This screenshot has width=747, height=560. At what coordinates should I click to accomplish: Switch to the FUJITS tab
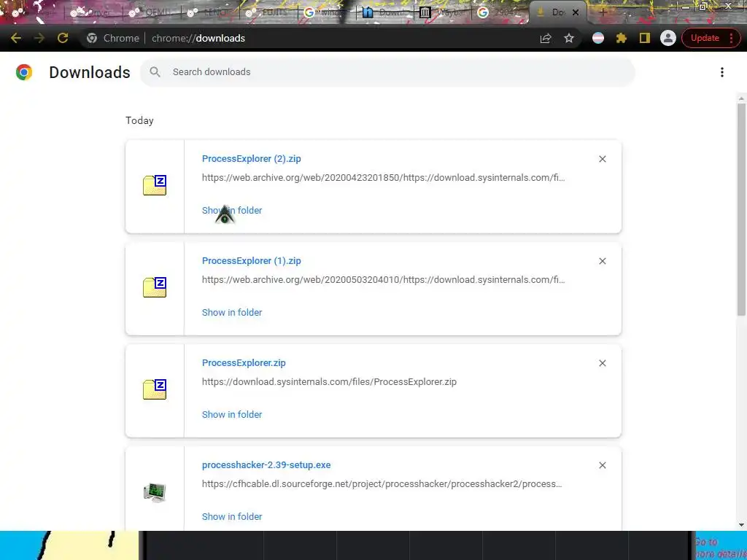(268, 13)
